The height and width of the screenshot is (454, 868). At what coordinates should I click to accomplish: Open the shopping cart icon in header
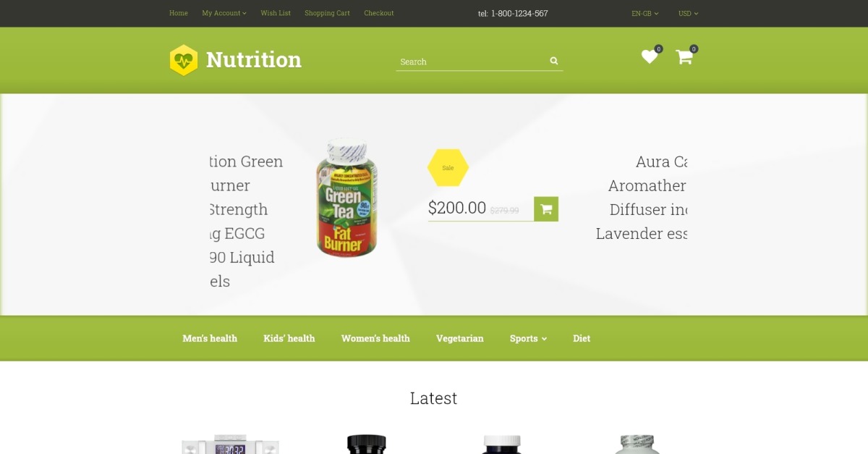(x=684, y=56)
